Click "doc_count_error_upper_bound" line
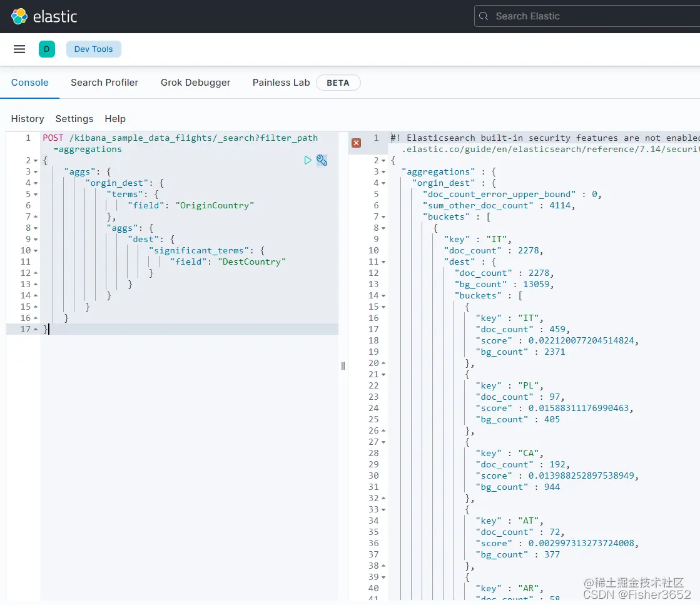Screen dimensions: 700x605 point(512,194)
